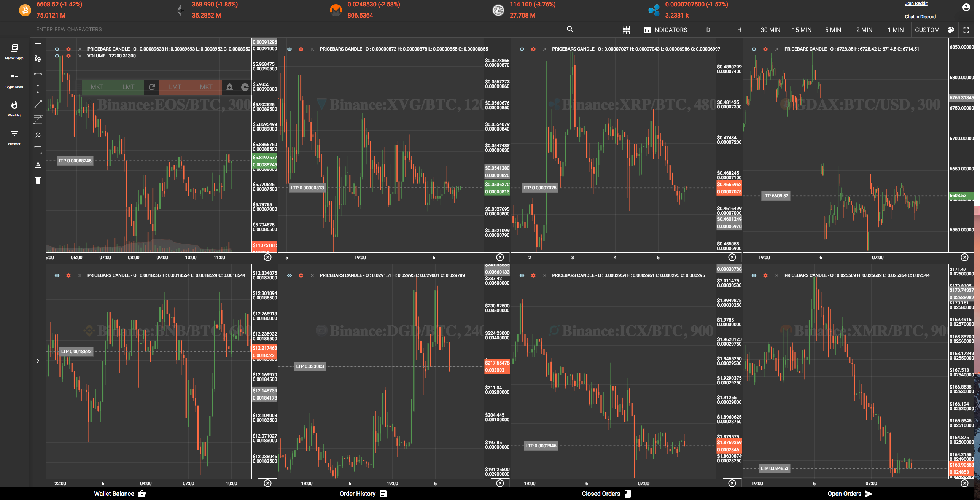
Task: Open Order History panel
Action: (x=363, y=494)
